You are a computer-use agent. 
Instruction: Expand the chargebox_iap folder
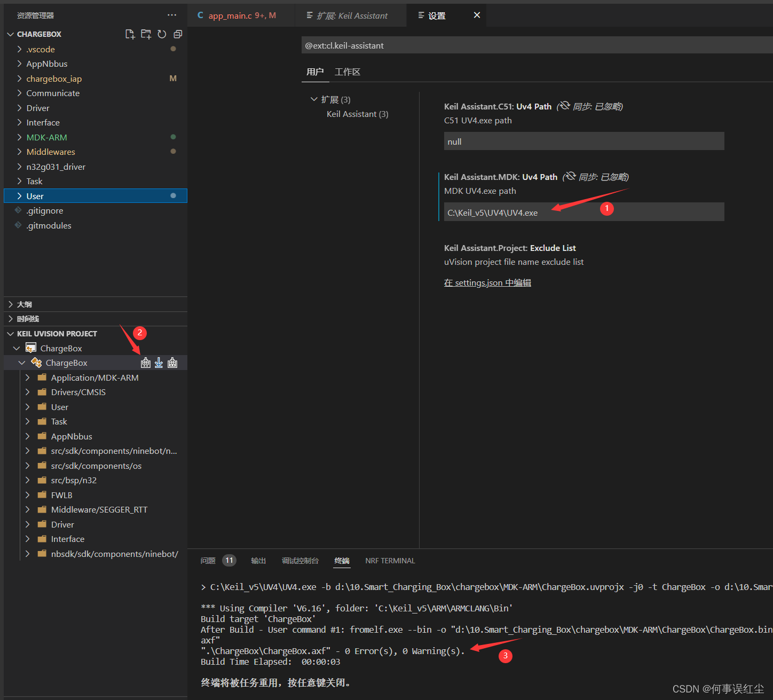tap(19, 78)
